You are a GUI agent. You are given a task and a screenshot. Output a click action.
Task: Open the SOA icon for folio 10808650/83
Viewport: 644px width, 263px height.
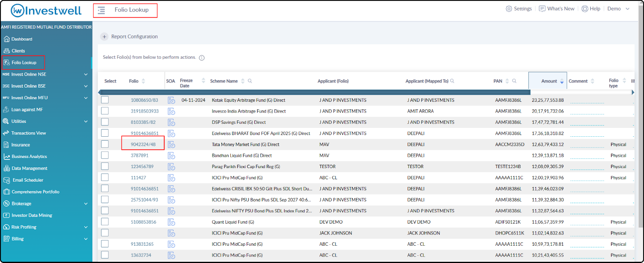(171, 101)
